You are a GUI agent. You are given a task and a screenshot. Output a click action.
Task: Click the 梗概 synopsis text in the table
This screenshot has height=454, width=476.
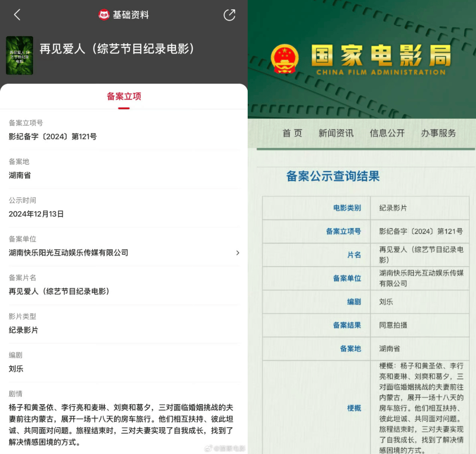point(421,408)
